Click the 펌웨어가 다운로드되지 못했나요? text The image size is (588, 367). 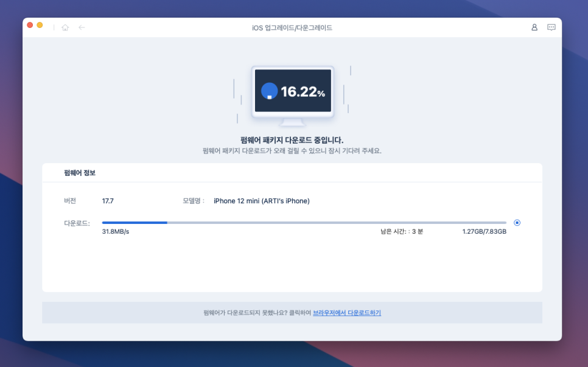point(246,313)
